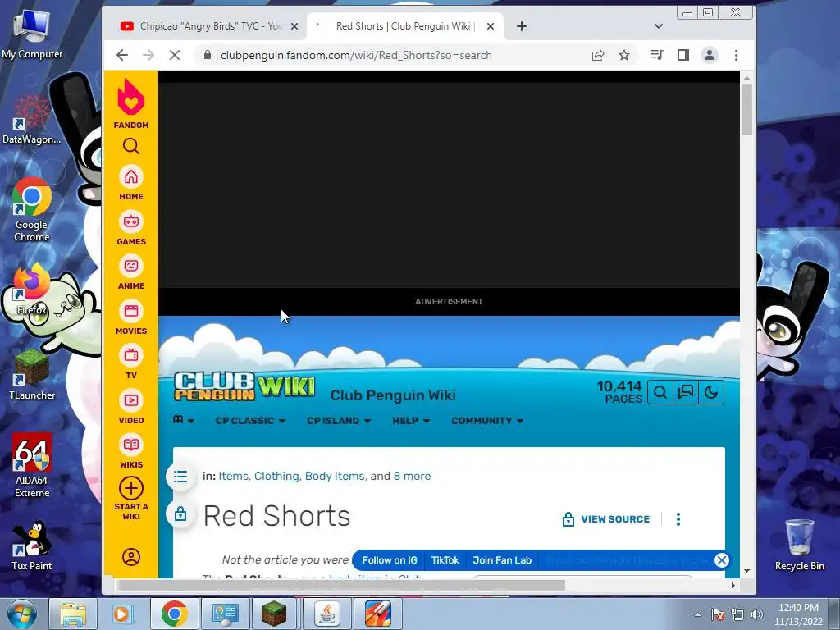Open the table of contents list icon
This screenshot has width=840, height=630.
pos(180,477)
